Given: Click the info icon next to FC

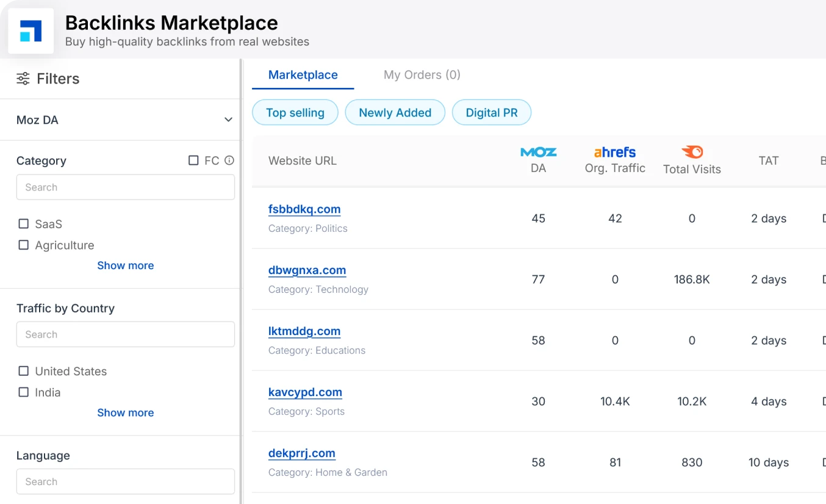Looking at the screenshot, I should pos(229,160).
